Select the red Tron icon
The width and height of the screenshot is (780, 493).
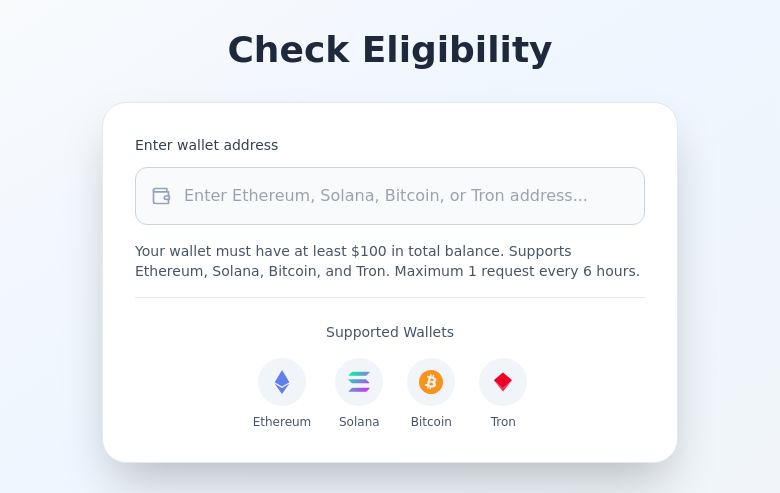pos(503,382)
